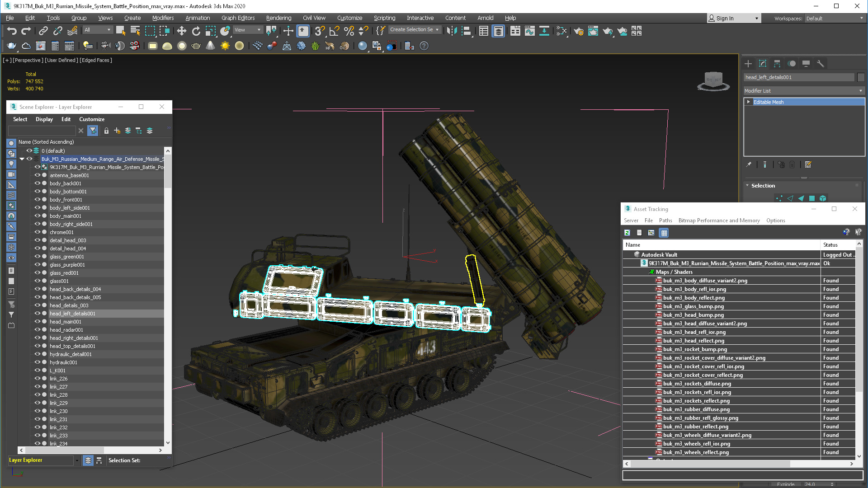Open the Modifiers menu
The width and height of the screenshot is (868, 488).
(x=163, y=18)
